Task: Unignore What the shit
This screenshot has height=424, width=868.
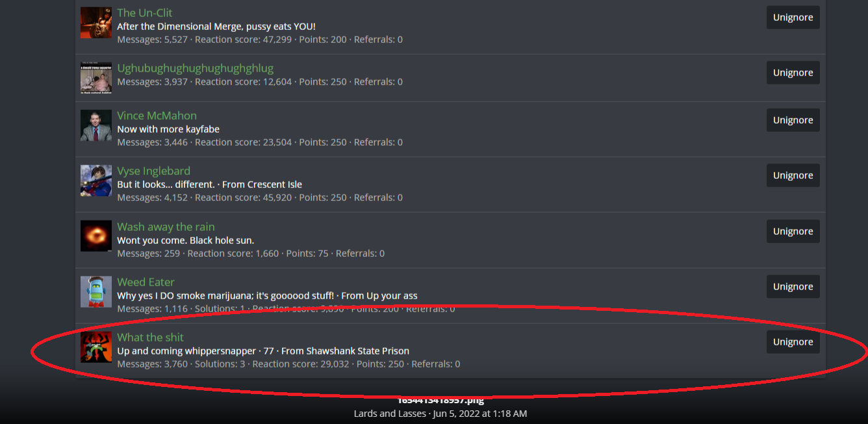Action: (x=793, y=342)
